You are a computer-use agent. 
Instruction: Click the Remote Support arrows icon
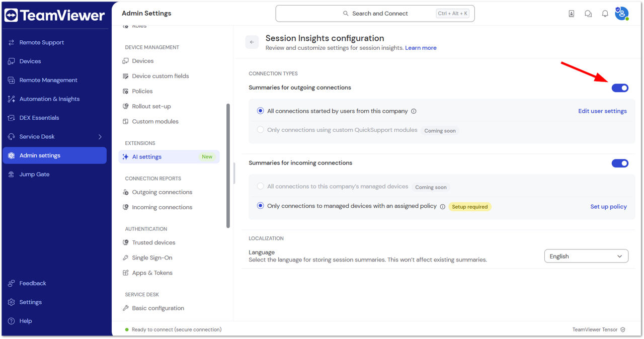pyautogui.click(x=11, y=43)
